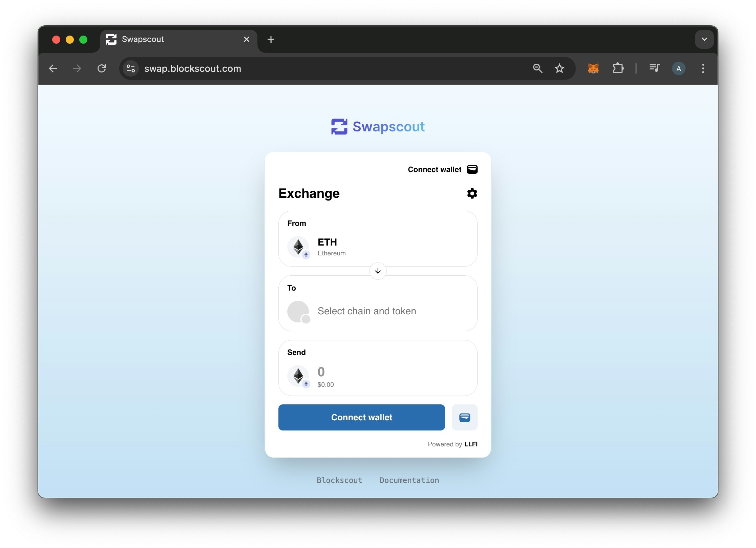Open the Exchange settings gear
The width and height of the screenshot is (756, 548).
(472, 193)
